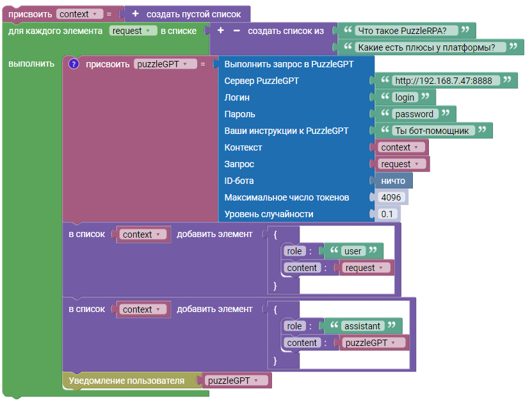This screenshot has height=403, width=532.
Task: Edit the 'content' key field beside request
Action: pos(302,268)
